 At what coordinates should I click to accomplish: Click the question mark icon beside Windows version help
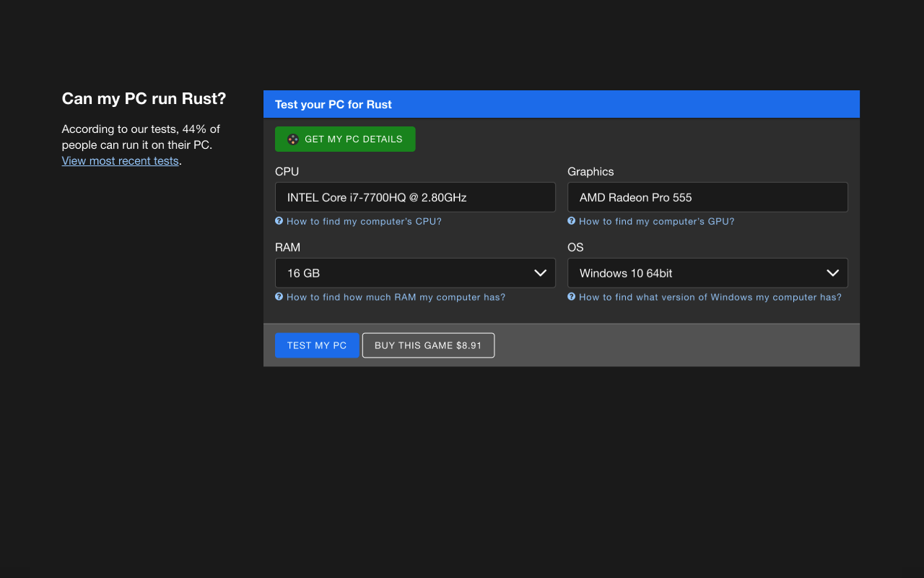tap(572, 297)
